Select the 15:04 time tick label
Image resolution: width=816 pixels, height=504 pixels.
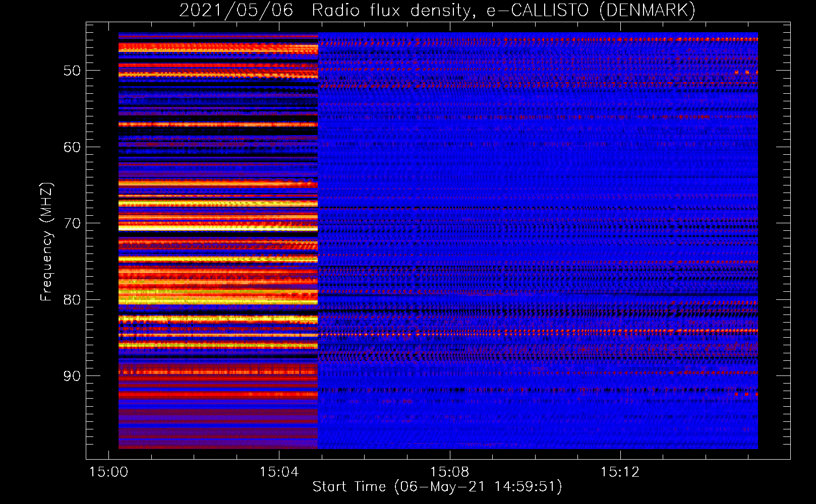(x=279, y=472)
